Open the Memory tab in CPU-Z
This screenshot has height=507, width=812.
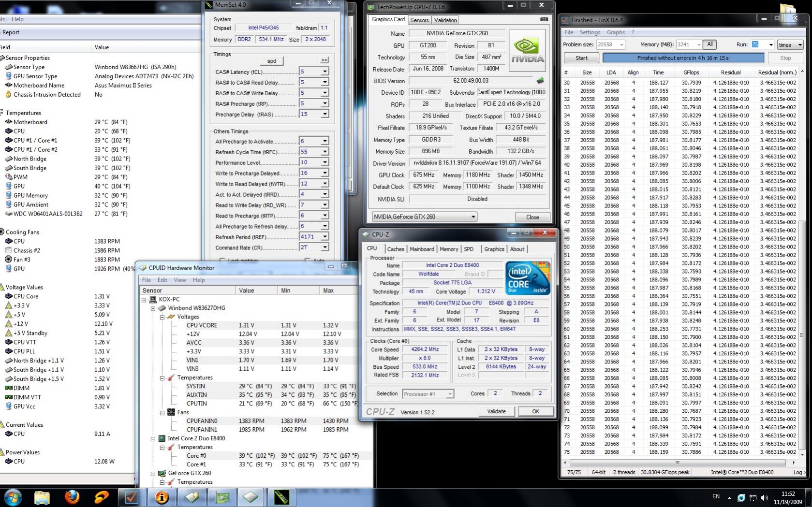pyautogui.click(x=449, y=249)
